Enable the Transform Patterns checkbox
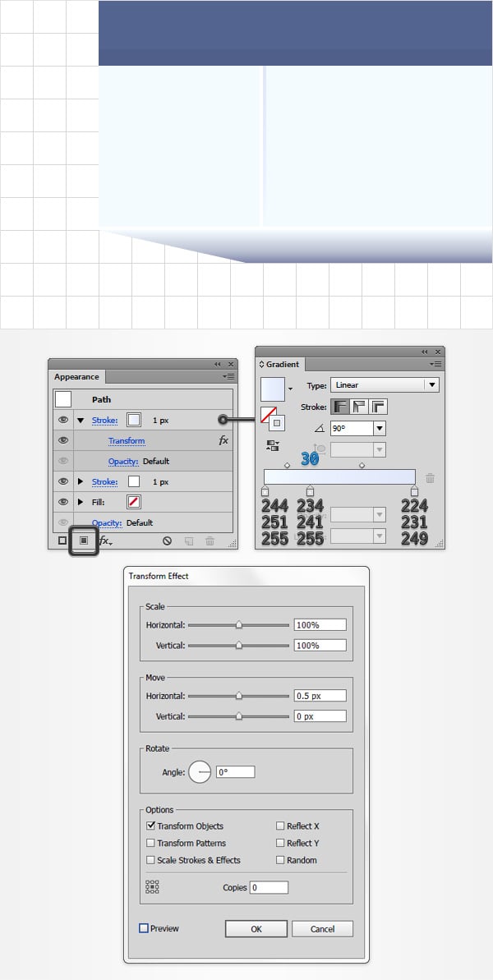The height and width of the screenshot is (980, 493). pos(150,843)
